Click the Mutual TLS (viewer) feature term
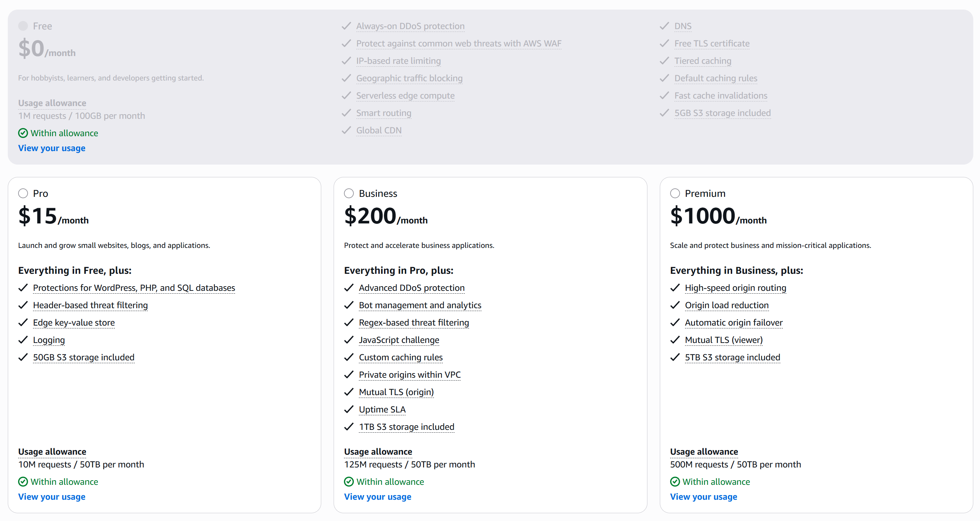Viewport: 980px width, 521px height. point(724,340)
